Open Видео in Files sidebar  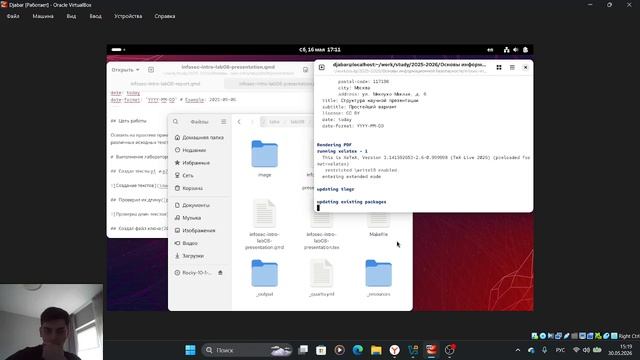tap(199, 243)
